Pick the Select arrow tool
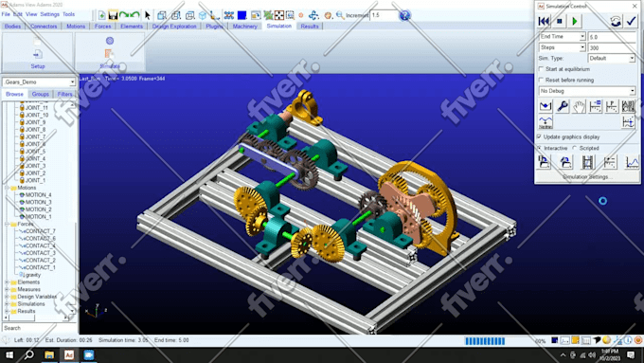The width and height of the screenshot is (644, 363). pos(148,15)
